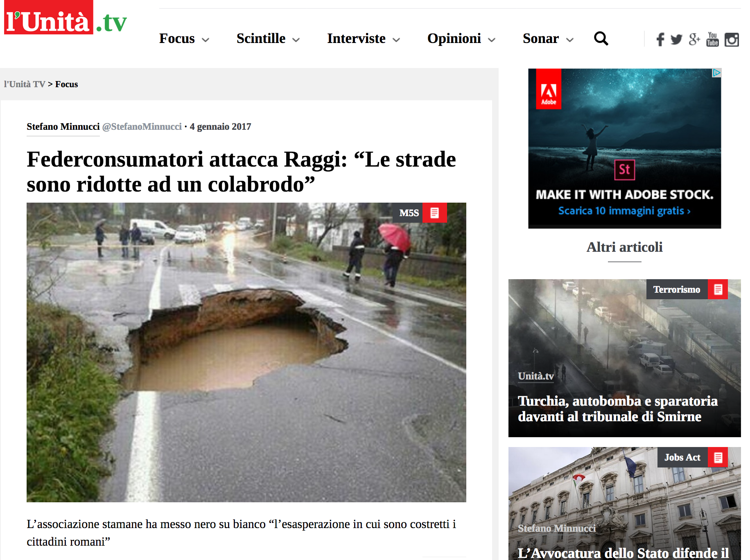
Task: Click the Unità.tv author label on Turchia card
Action: (x=536, y=376)
